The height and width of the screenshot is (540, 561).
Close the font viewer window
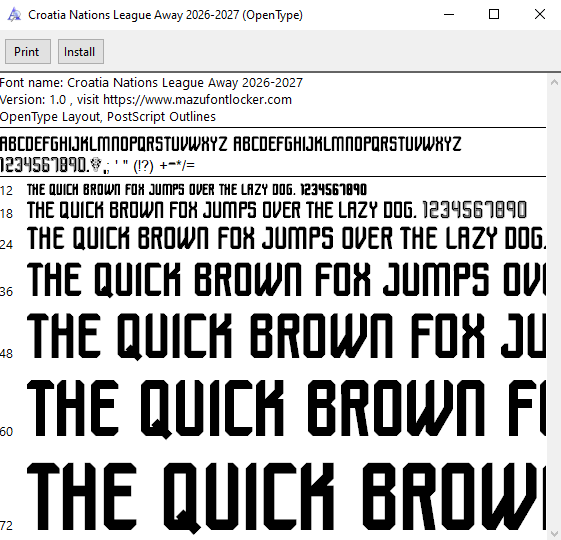point(540,15)
